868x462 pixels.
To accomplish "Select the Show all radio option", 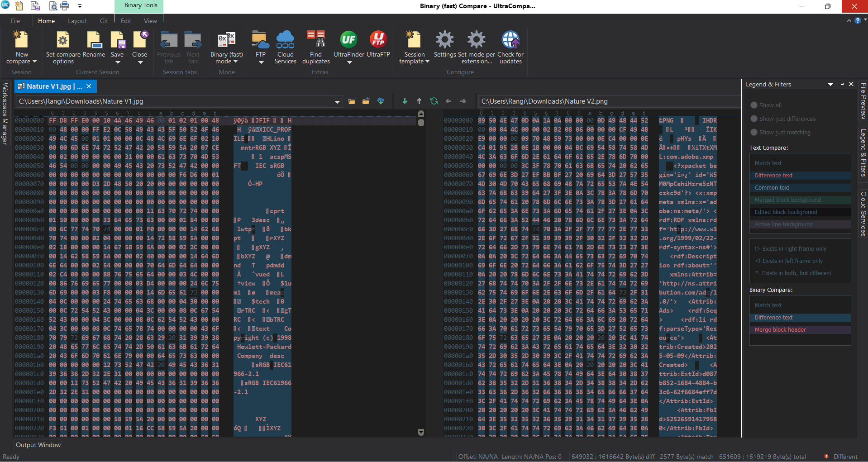I will (x=754, y=105).
